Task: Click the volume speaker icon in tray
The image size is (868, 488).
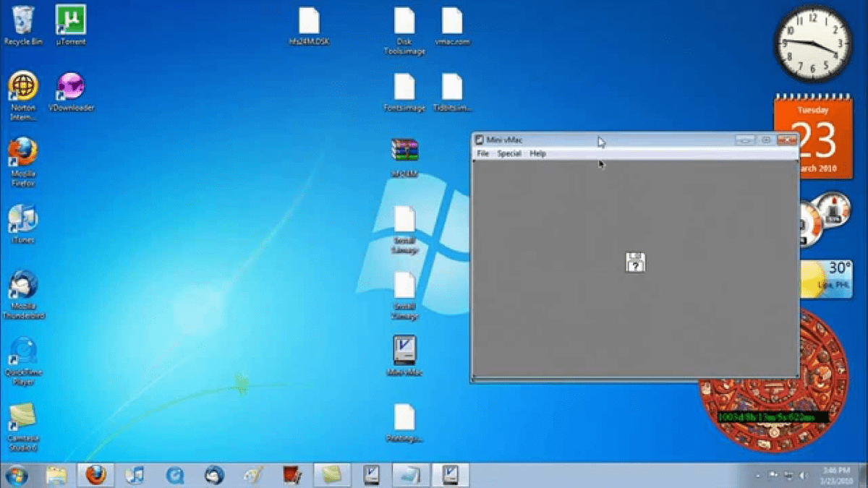Action: (x=803, y=476)
